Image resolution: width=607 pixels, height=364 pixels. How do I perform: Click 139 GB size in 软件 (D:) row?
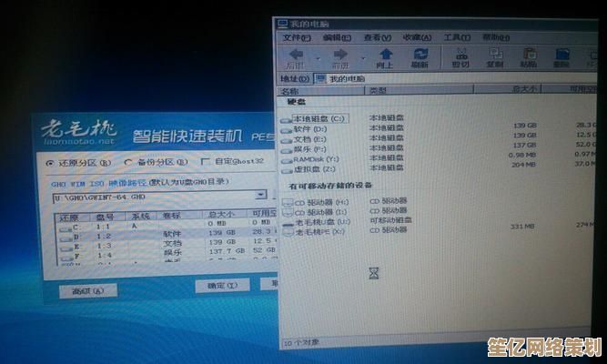[x=524, y=126]
